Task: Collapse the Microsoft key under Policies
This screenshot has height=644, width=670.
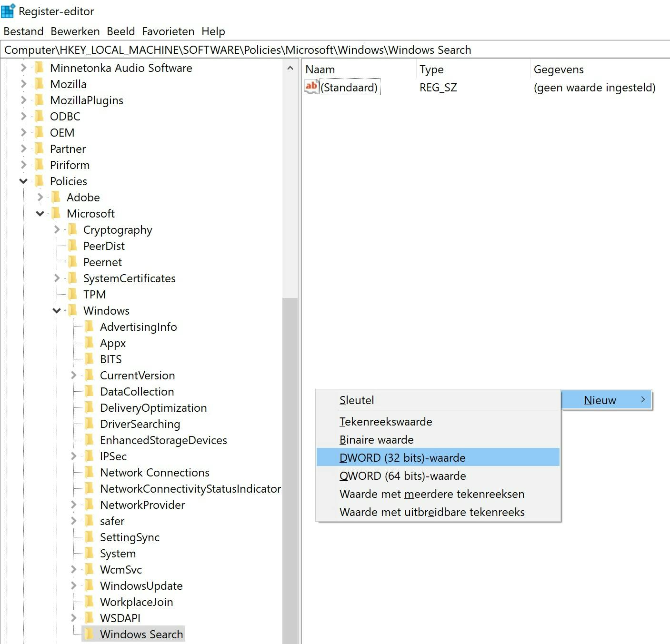Action: coord(40,213)
